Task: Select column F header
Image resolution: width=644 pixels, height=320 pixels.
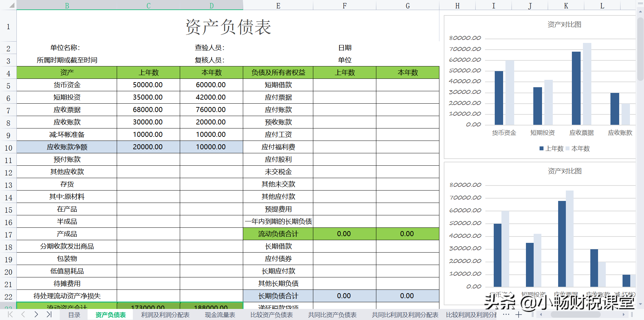Action: tap(344, 5)
